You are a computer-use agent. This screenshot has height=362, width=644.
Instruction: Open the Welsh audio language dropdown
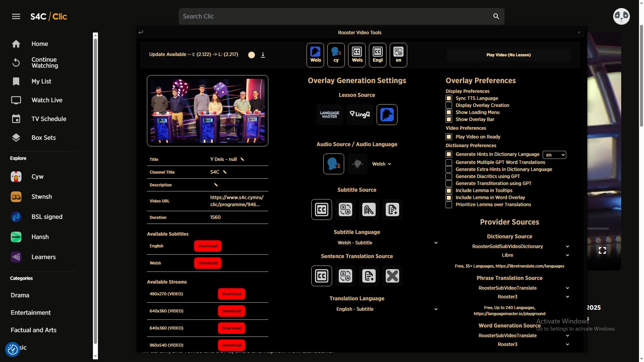click(x=382, y=164)
